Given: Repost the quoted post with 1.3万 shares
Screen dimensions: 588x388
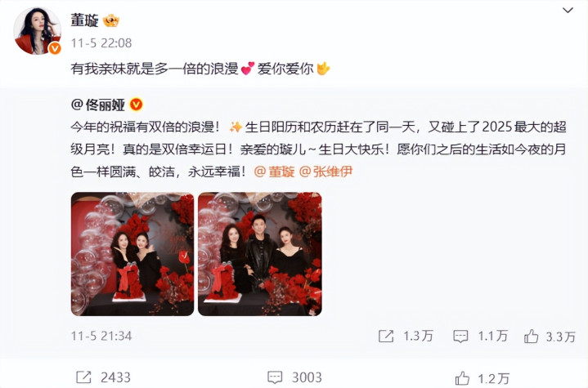Looking at the screenshot, I should [x=406, y=336].
